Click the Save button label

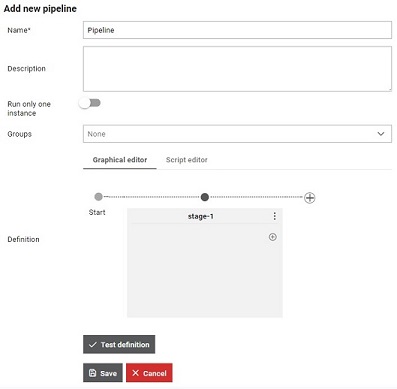pyautogui.click(x=109, y=373)
